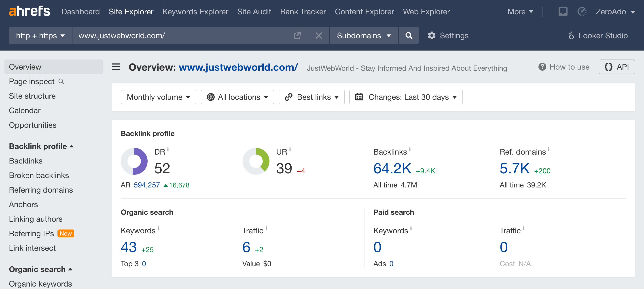644x289 pixels.
Task: Click the ahrefs logo
Action: pos(29,11)
